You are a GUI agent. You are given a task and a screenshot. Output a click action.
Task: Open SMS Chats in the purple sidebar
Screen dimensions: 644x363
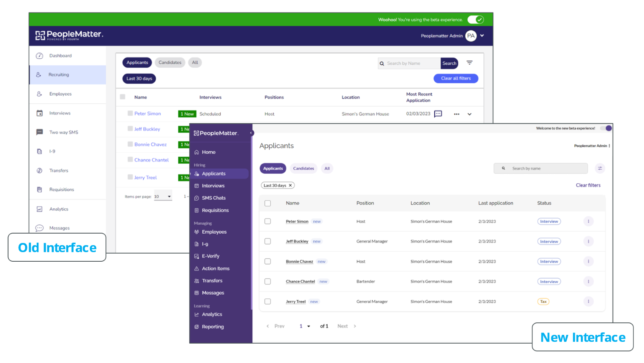(213, 198)
